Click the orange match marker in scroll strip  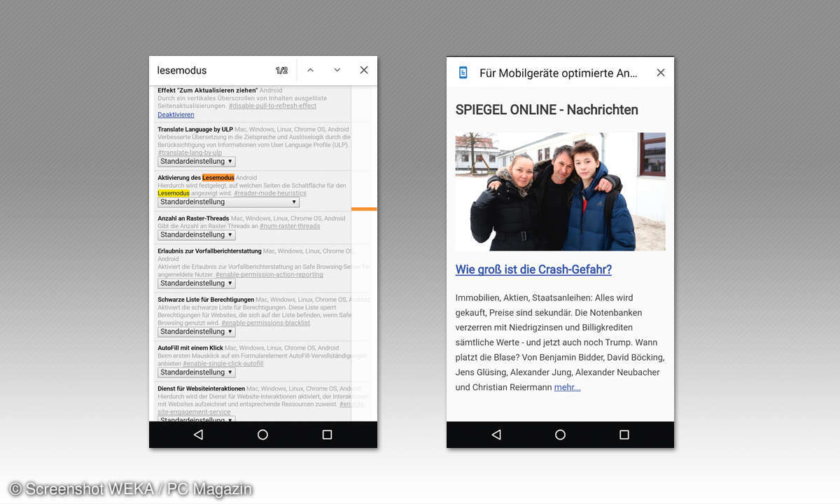point(364,209)
